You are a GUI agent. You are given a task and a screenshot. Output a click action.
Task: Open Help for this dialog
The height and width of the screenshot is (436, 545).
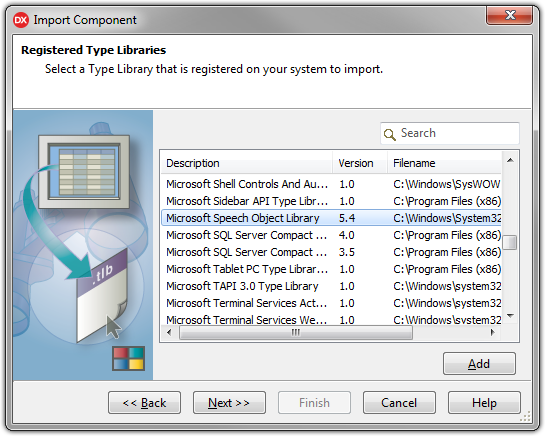[484, 403]
